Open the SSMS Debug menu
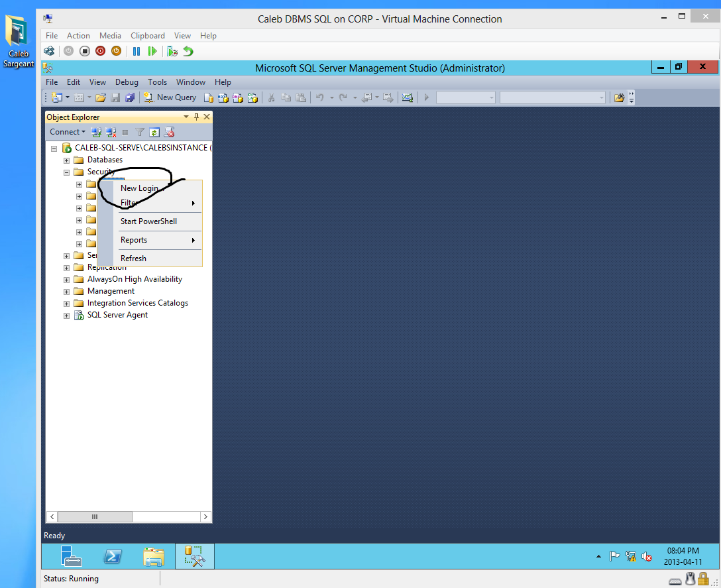Image resolution: width=721 pixels, height=588 pixels. [x=127, y=82]
